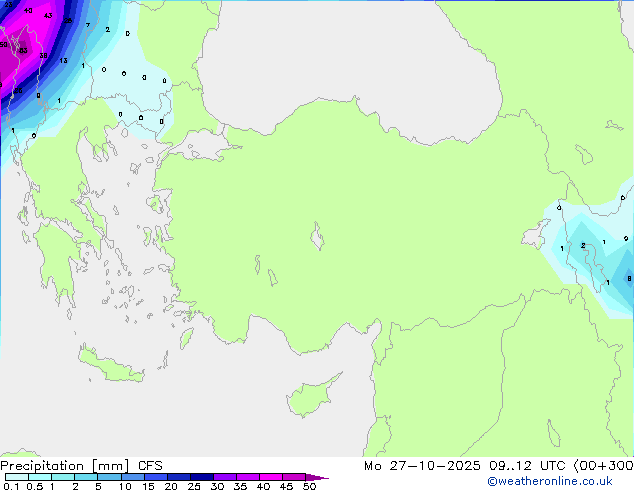Viewport: 634px width, 490px height.
Task: Click the 1–2 mm legend color swatch
Action: point(63,477)
